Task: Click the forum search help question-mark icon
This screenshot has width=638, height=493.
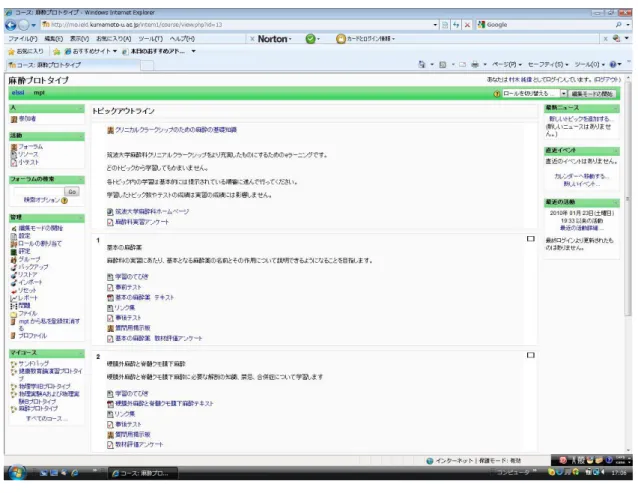Action: [x=65, y=201]
